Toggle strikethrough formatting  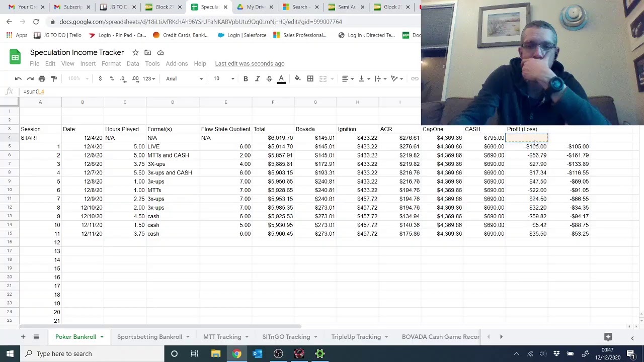pos(269,78)
